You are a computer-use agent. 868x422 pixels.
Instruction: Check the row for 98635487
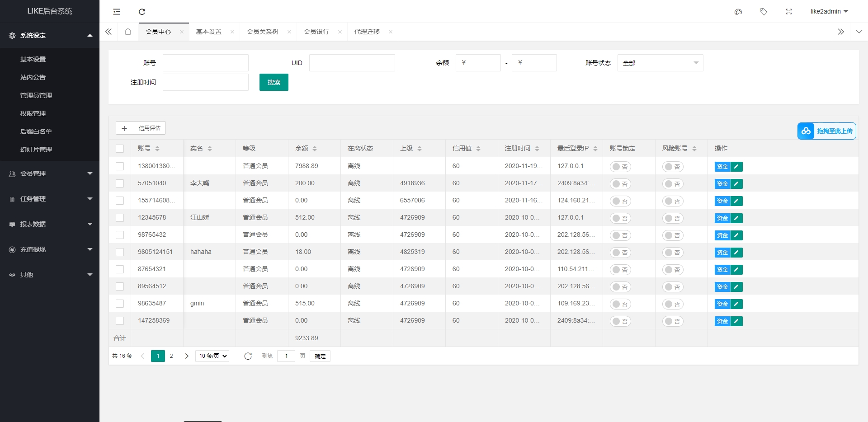click(120, 304)
